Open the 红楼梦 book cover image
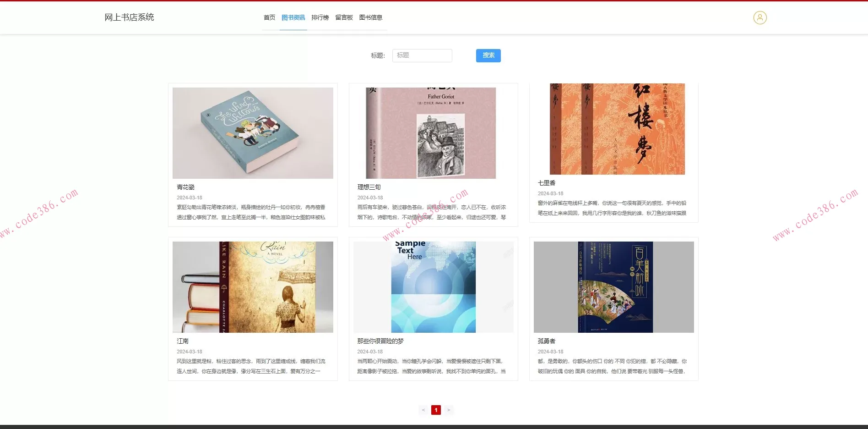868x429 pixels. coord(617,129)
